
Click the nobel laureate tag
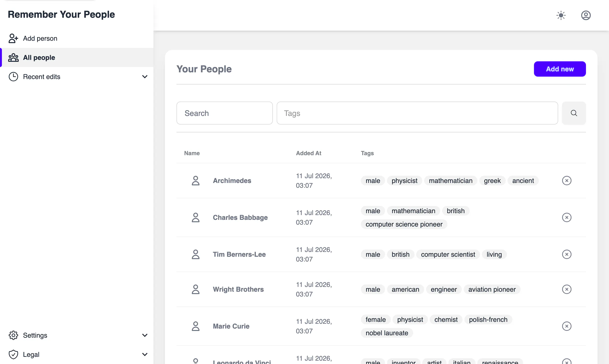pos(386,333)
